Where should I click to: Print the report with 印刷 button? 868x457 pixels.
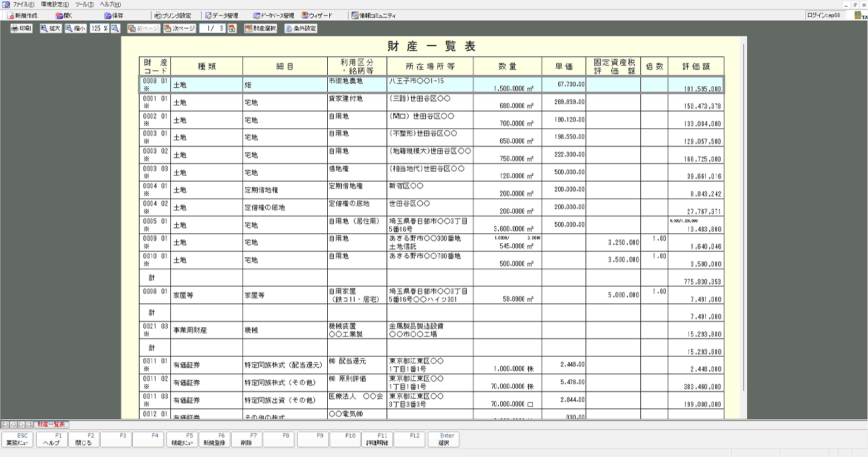click(21, 29)
